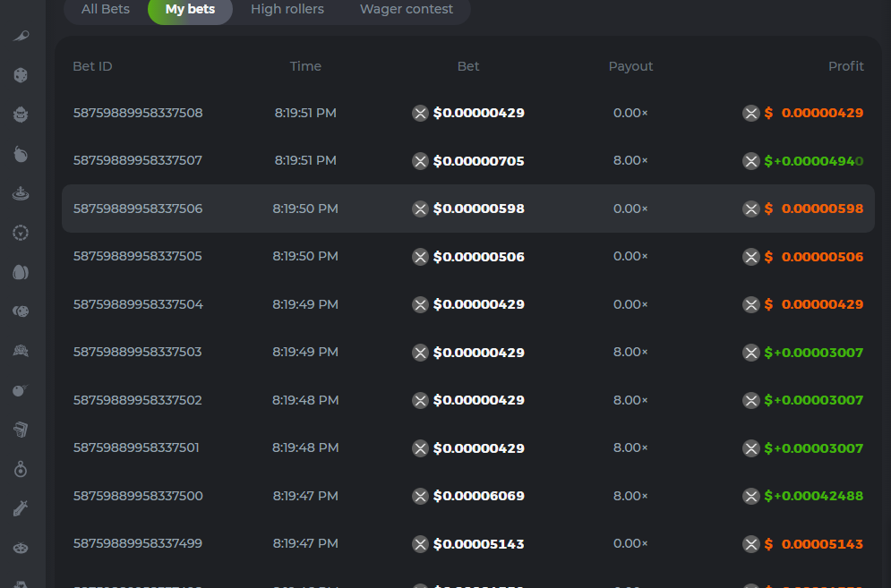Image resolution: width=891 pixels, height=588 pixels.
Task: Select the playing cards sidebar icon
Action: (21, 430)
